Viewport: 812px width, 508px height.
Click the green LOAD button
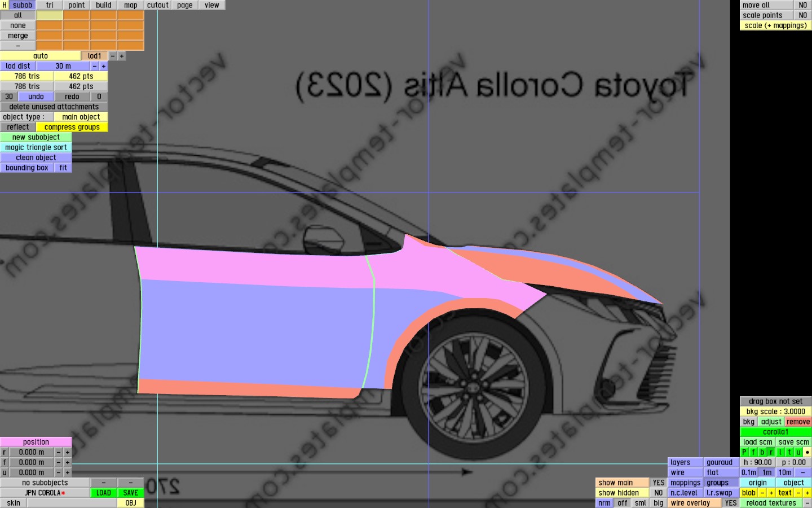(x=104, y=493)
